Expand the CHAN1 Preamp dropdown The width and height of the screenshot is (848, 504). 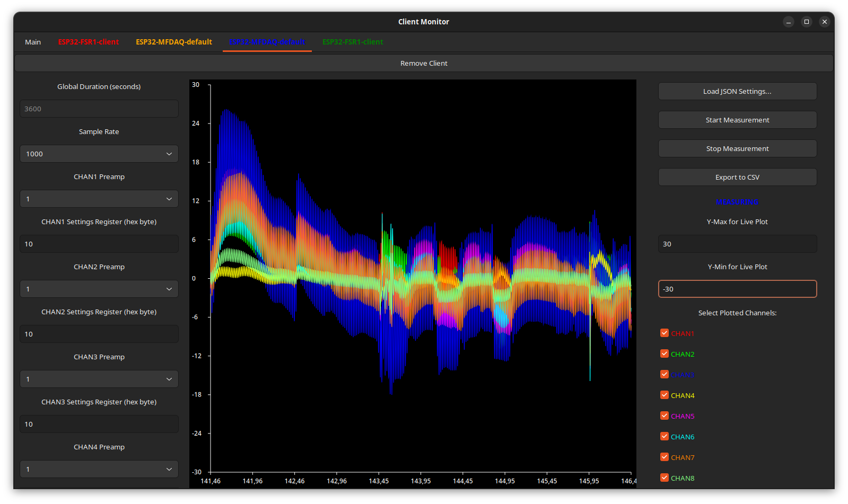(x=99, y=199)
